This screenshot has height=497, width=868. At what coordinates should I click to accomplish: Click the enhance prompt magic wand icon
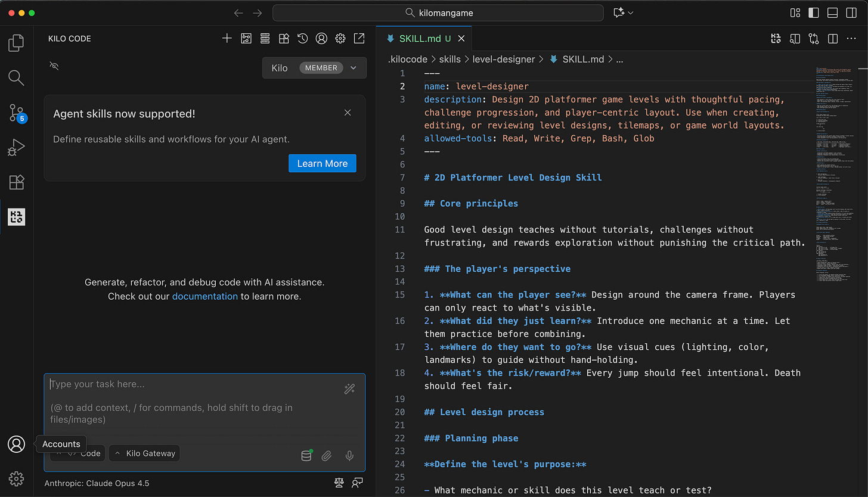point(349,389)
